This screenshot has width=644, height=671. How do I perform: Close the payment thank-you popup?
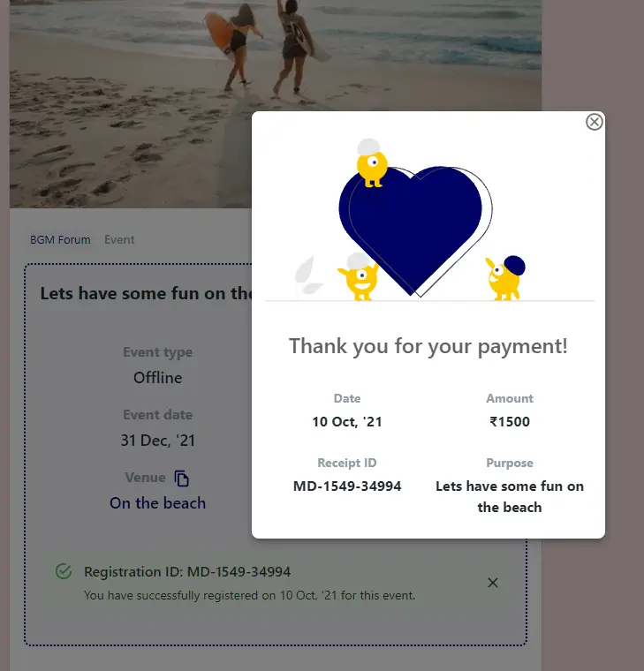(x=594, y=122)
